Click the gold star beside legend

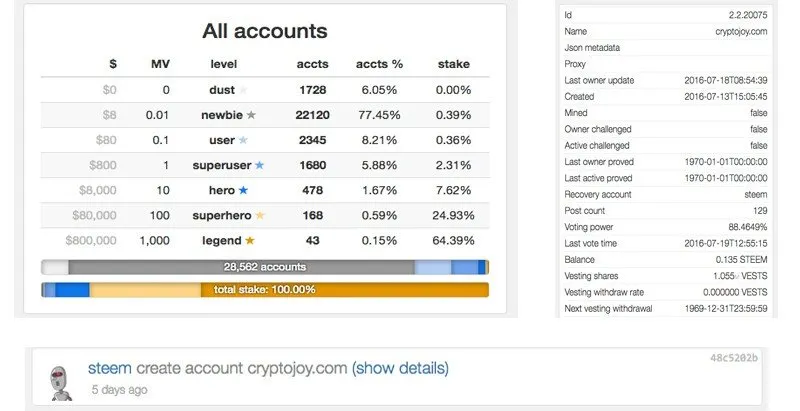(x=250, y=240)
